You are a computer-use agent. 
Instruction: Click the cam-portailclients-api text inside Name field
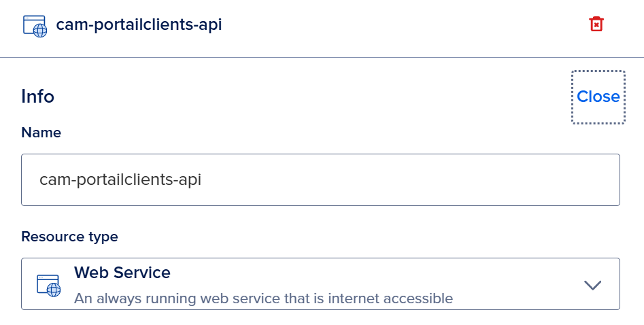120,180
